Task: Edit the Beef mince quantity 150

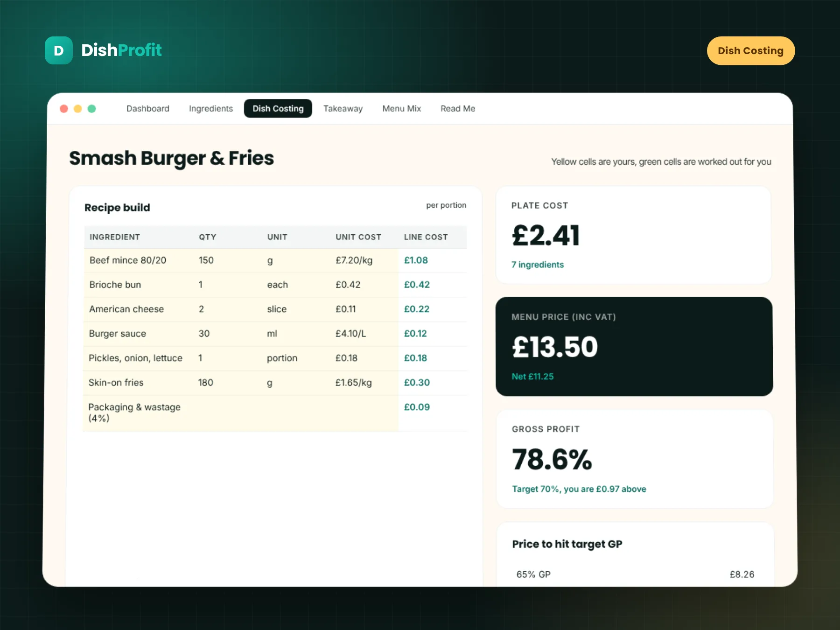Action: click(206, 260)
